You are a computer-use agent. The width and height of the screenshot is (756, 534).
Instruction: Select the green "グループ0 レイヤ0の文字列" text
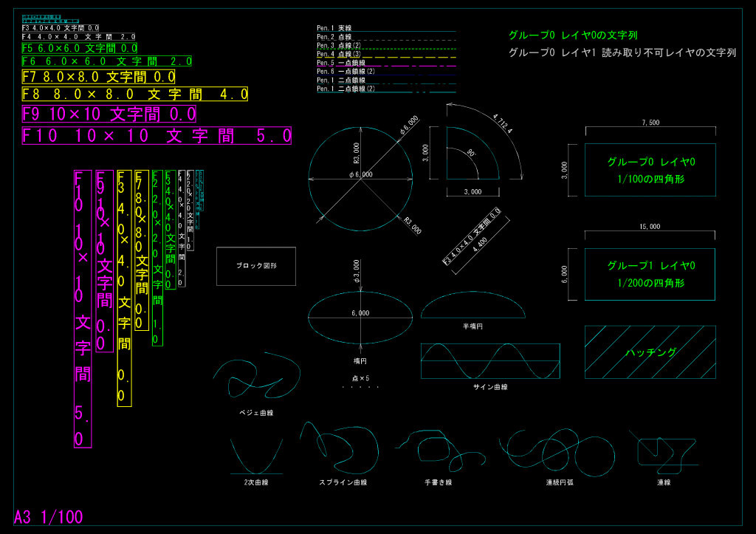click(x=572, y=35)
